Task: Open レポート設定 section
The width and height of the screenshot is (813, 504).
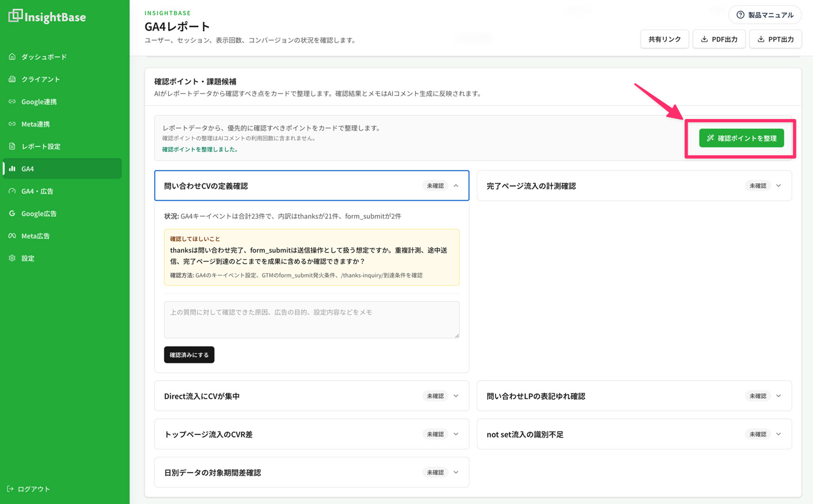Action: pyautogui.click(x=62, y=146)
